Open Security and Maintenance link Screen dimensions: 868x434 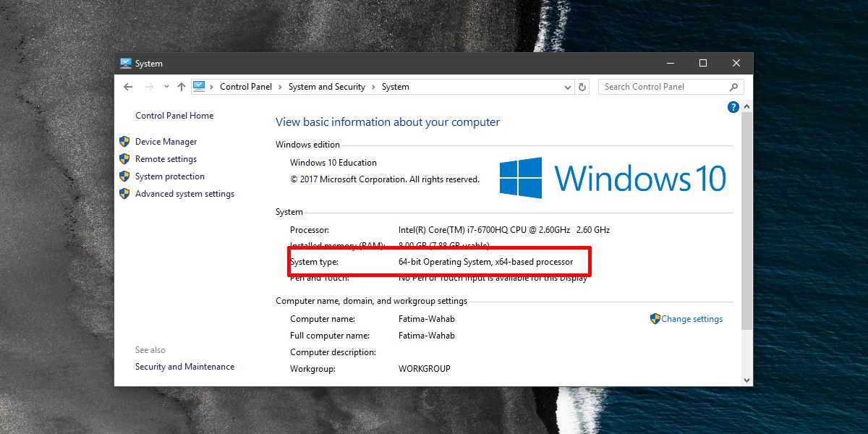pyautogui.click(x=184, y=367)
